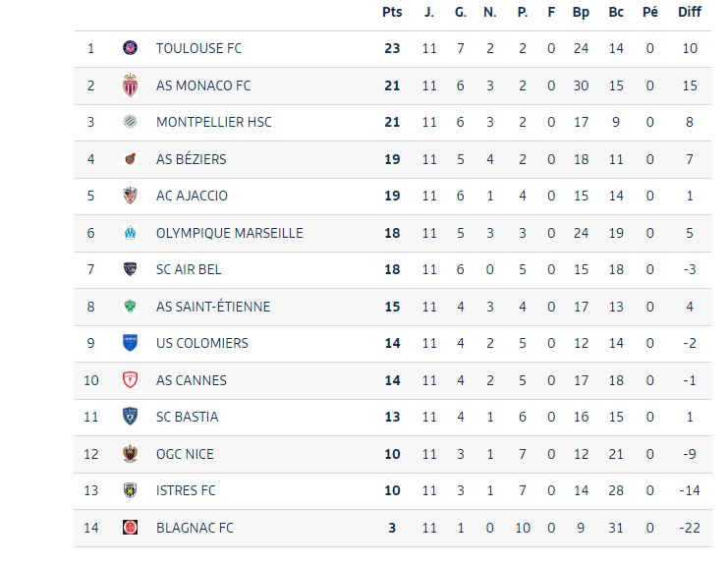Click the J. matches played column header
Image resolution: width=728 pixels, height=566 pixels.
pos(429,13)
